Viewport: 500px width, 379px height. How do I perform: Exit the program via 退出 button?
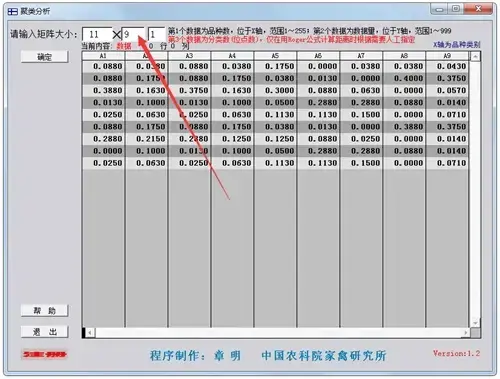tap(45, 332)
